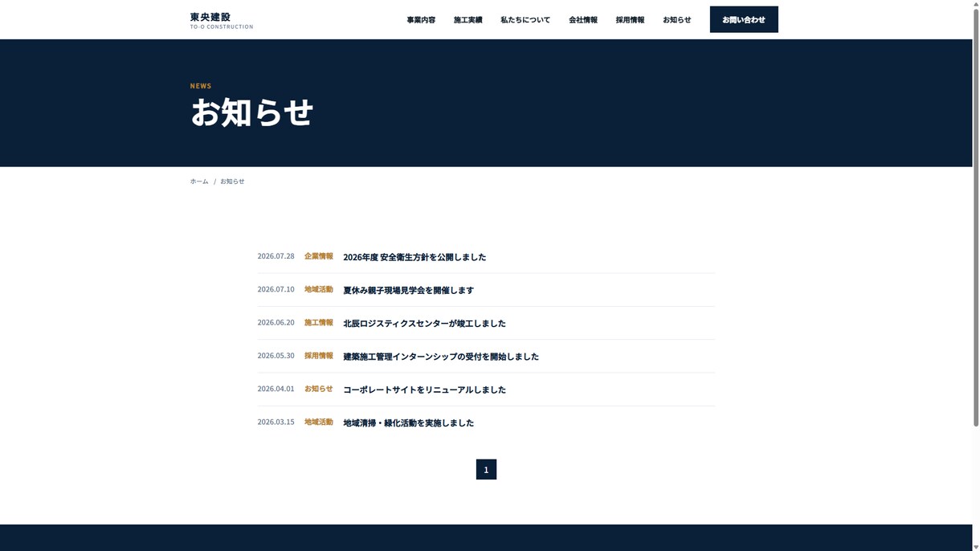This screenshot has width=980, height=551.
Task: Navigate to 採用情報 in the header
Action: point(630,20)
